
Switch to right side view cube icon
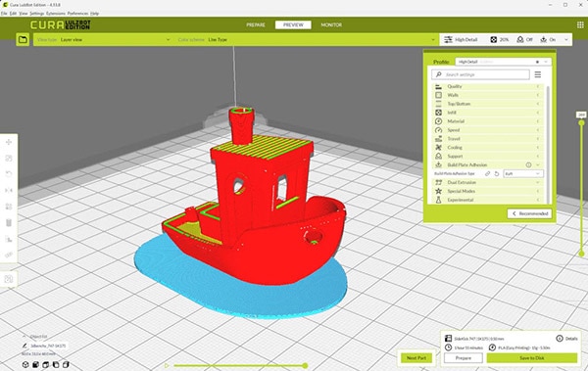click(x=66, y=364)
